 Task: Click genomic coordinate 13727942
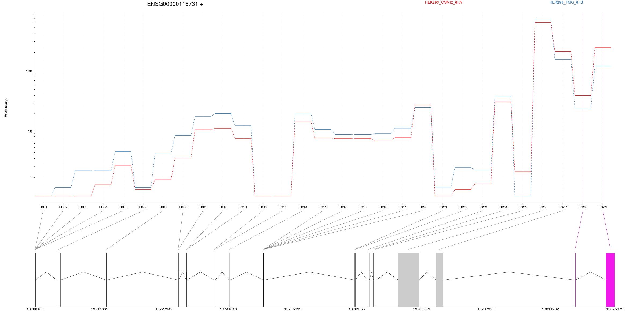point(164,309)
